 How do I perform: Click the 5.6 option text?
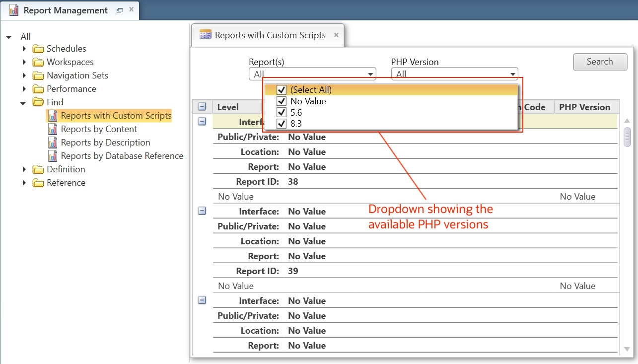point(296,112)
